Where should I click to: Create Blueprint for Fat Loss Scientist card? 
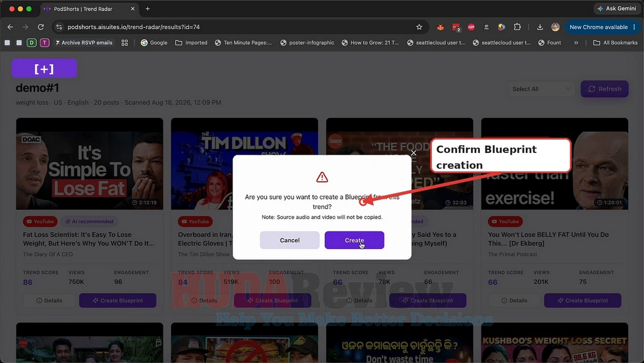pyautogui.click(x=118, y=301)
